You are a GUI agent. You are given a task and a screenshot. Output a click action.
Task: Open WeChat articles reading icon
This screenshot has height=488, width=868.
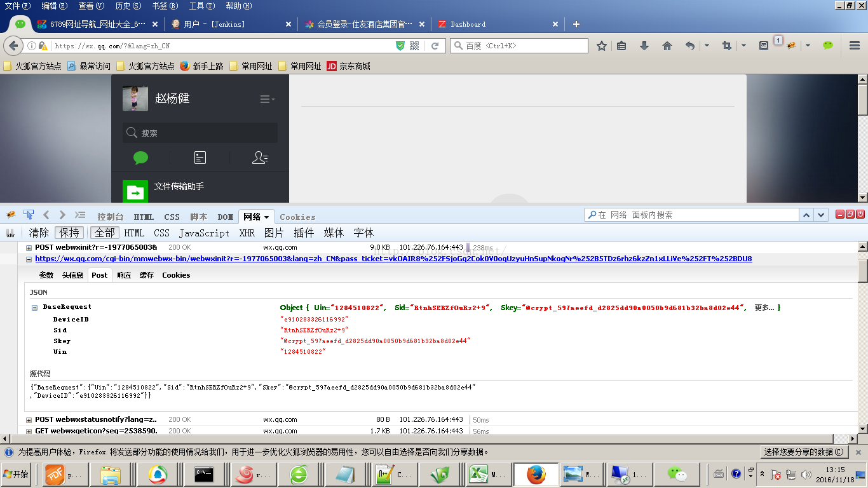coord(200,158)
